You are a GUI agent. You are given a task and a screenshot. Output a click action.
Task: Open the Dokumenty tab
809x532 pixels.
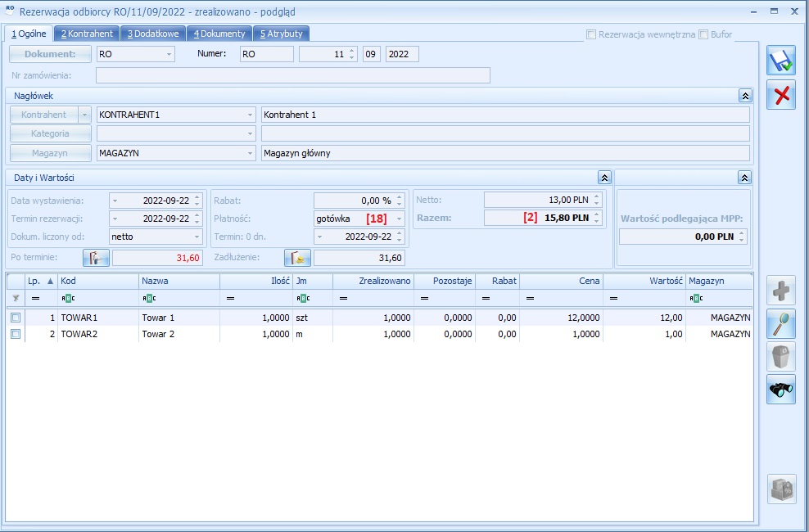(x=219, y=34)
